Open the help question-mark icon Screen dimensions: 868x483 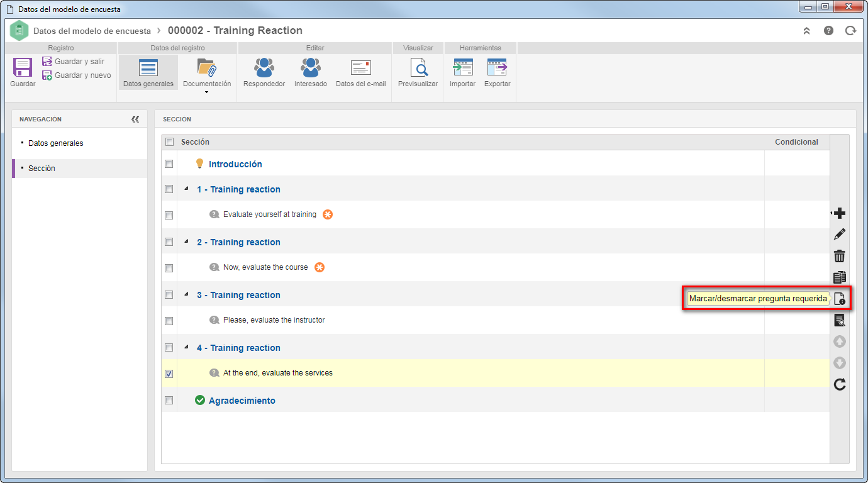click(828, 30)
